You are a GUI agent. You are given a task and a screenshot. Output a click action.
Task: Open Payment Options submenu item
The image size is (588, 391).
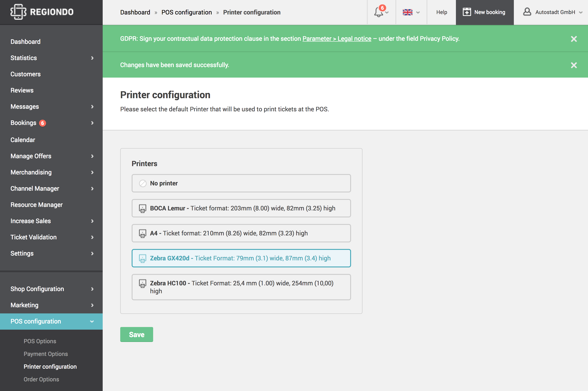(x=46, y=354)
